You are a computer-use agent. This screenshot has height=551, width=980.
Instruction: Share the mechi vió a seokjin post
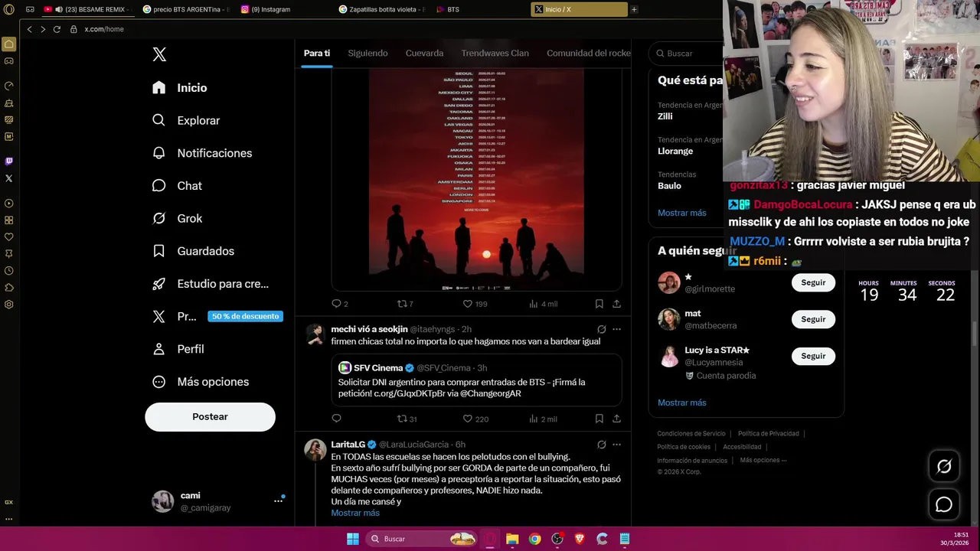616,419
